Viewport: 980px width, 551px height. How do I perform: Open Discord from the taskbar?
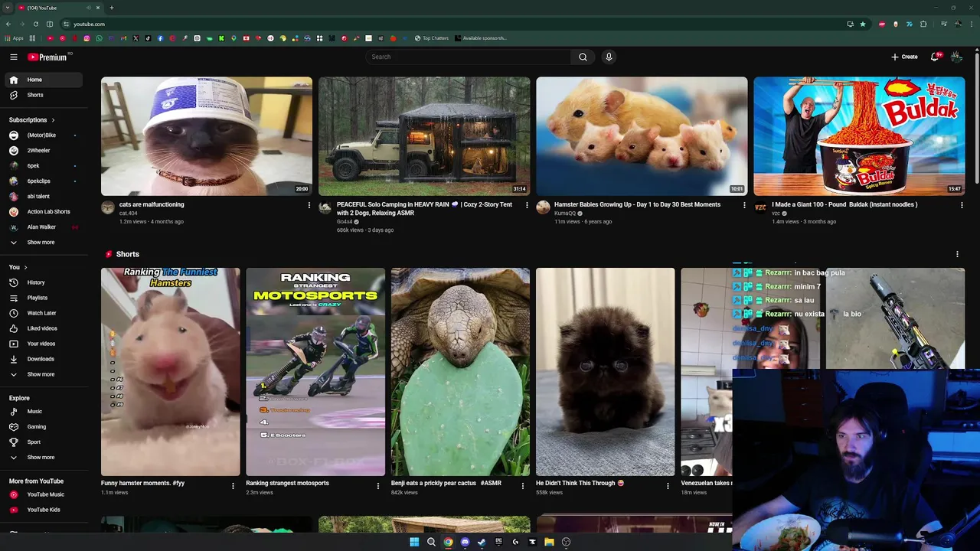465,542
